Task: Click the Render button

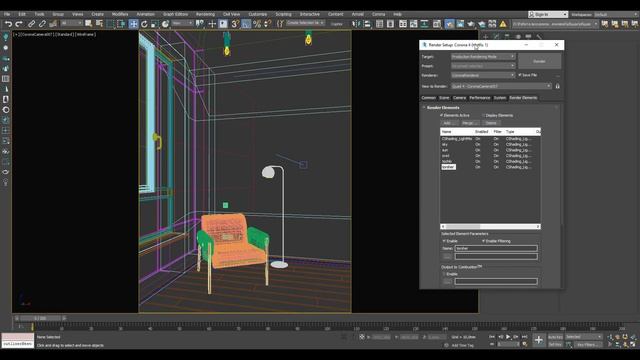Action: click(x=539, y=61)
